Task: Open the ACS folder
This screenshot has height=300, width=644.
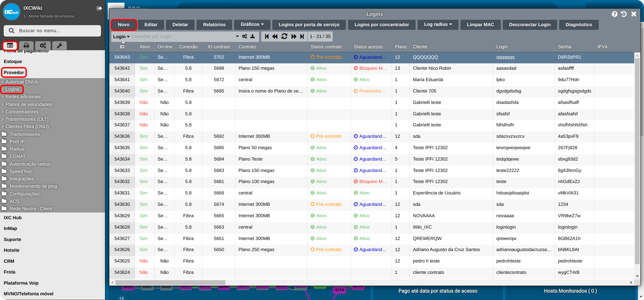Action: (x=14, y=201)
